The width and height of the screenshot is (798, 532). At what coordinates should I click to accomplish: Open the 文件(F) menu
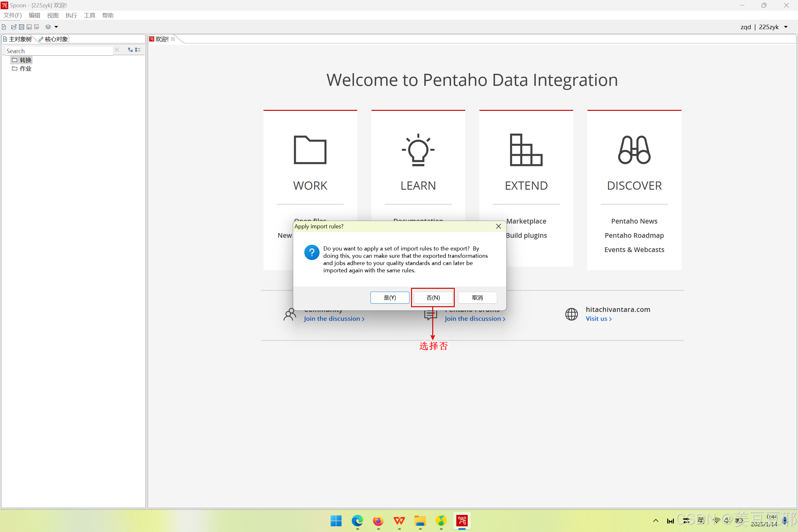pyautogui.click(x=13, y=15)
